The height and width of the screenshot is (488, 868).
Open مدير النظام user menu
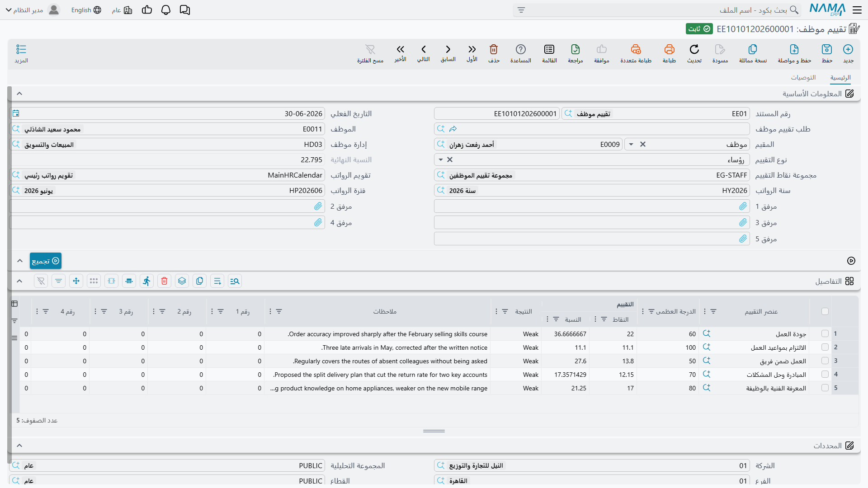pyautogui.click(x=33, y=10)
